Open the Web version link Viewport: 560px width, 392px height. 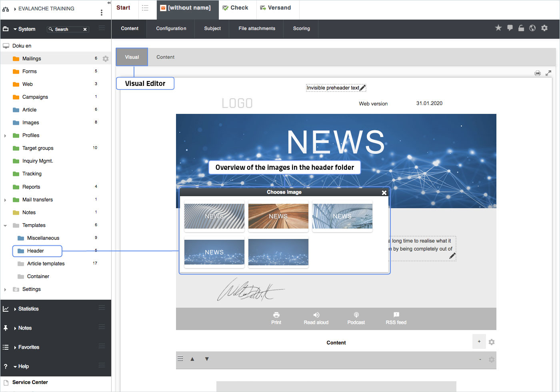(x=373, y=104)
